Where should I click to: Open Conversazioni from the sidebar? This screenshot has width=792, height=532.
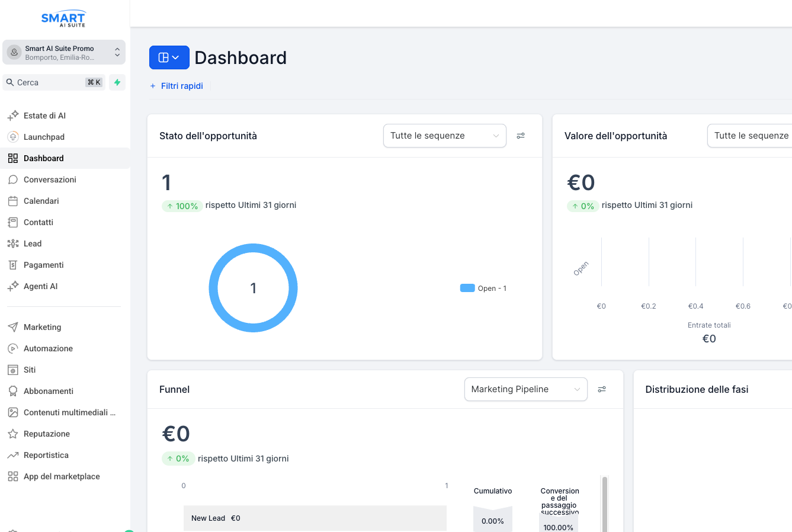(x=50, y=180)
